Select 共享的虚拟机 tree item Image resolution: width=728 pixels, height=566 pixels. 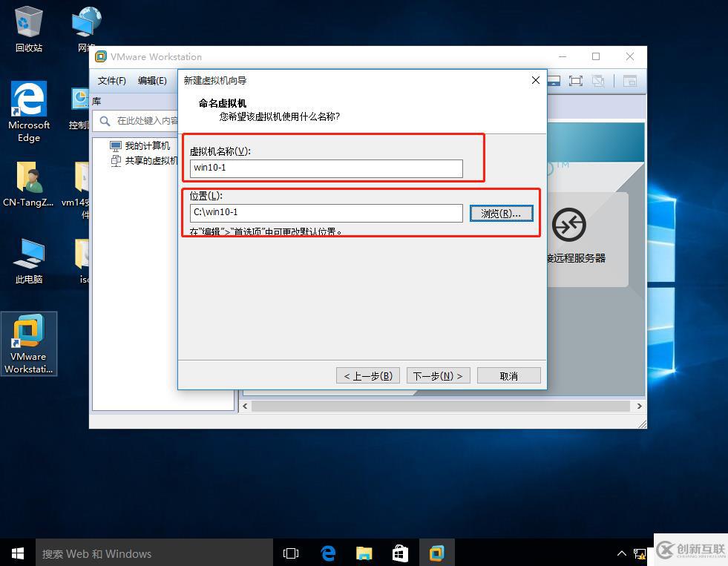coord(151,160)
